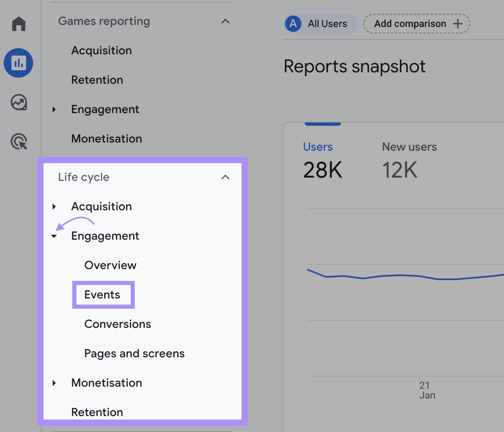Open the Pages and screens report
504x432 pixels.
tap(134, 354)
